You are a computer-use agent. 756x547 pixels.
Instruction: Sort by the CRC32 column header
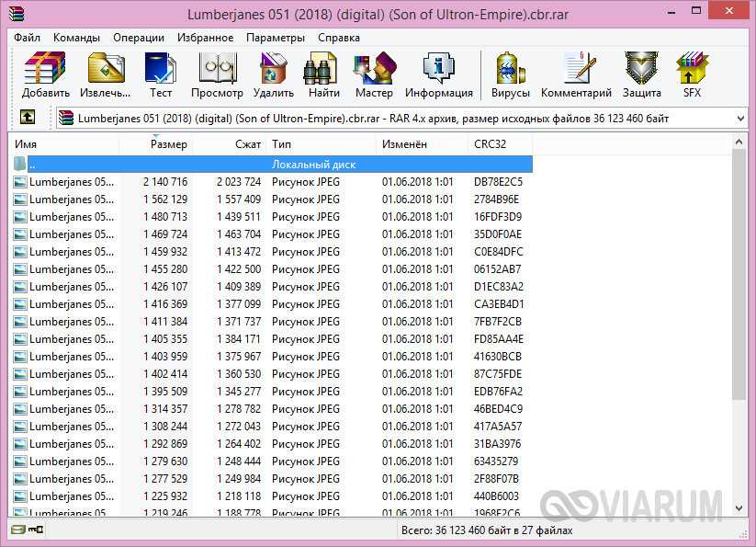(490, 144)
